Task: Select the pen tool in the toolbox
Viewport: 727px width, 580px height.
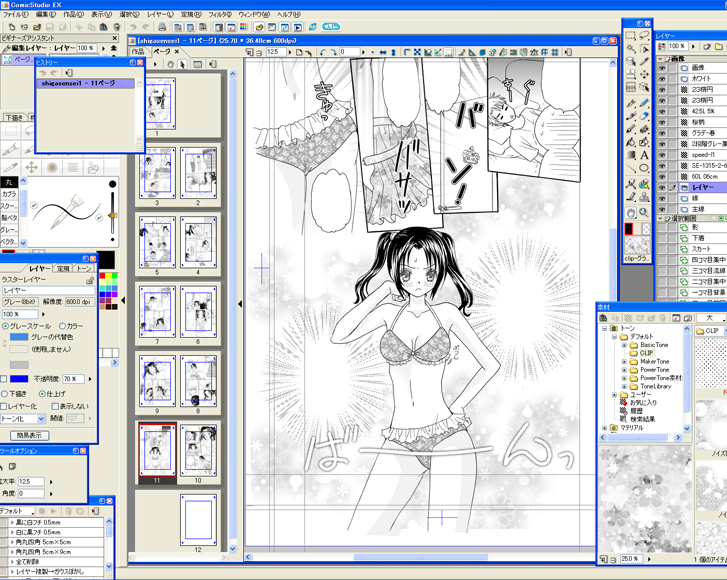Action: (630, 103)
